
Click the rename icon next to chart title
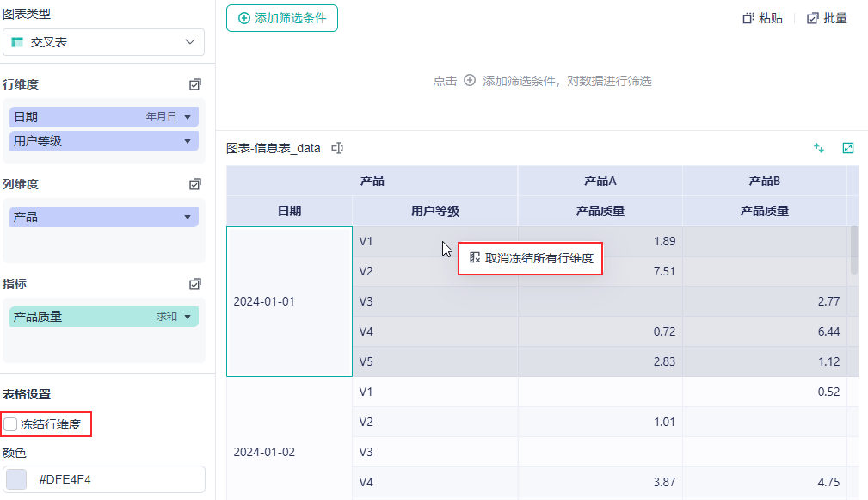coord(337,148)
